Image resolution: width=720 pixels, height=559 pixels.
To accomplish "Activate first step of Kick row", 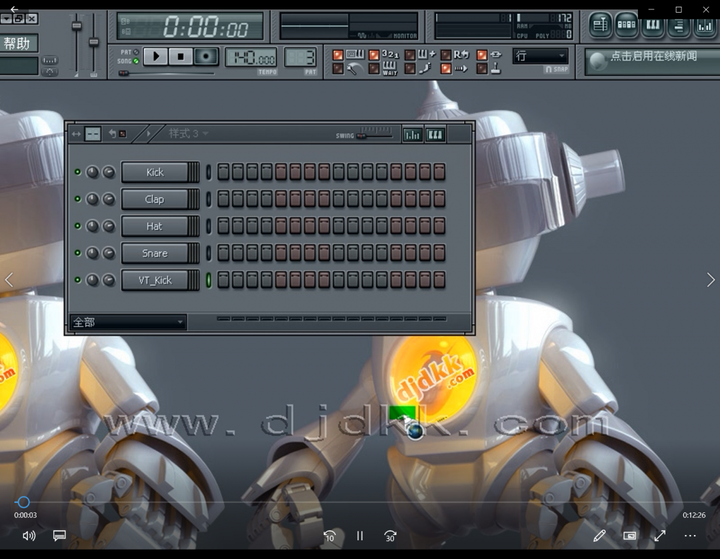I will [223, 172].
